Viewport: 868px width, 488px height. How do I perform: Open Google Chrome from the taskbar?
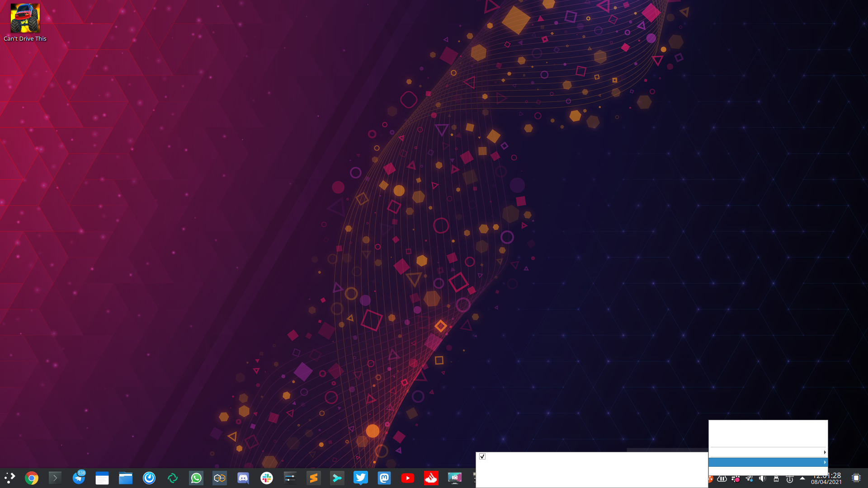pyautogui.click(x=32, y=478)
